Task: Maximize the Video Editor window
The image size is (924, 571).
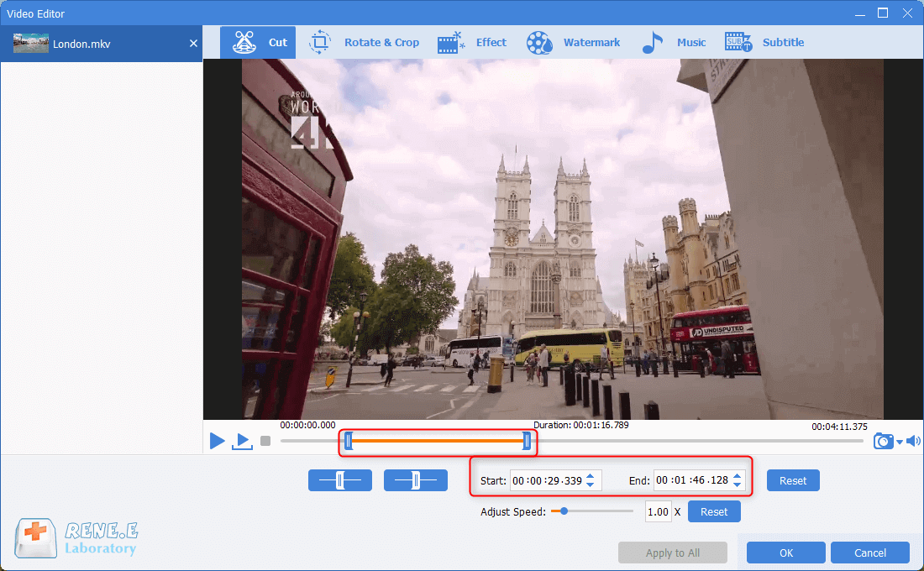Action: 883,13
